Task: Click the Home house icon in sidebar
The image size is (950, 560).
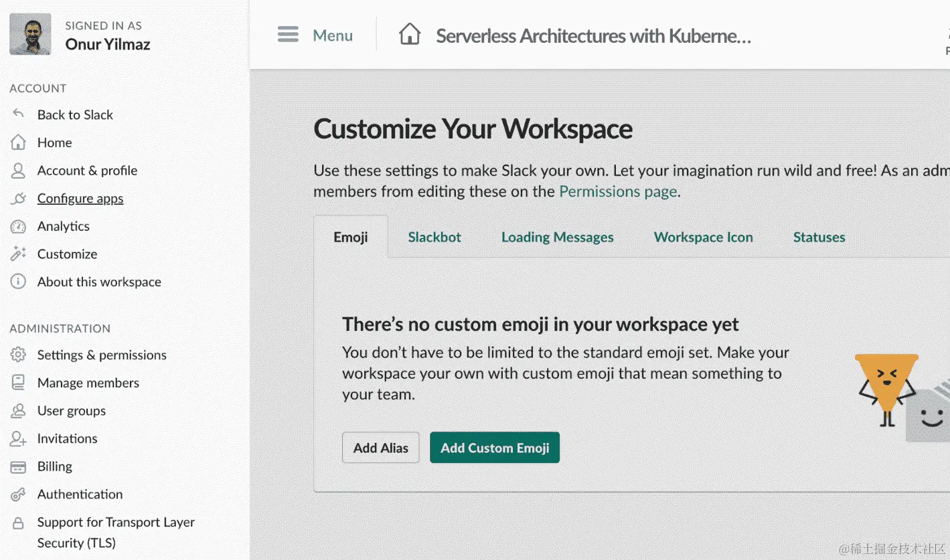Action: 18,143
